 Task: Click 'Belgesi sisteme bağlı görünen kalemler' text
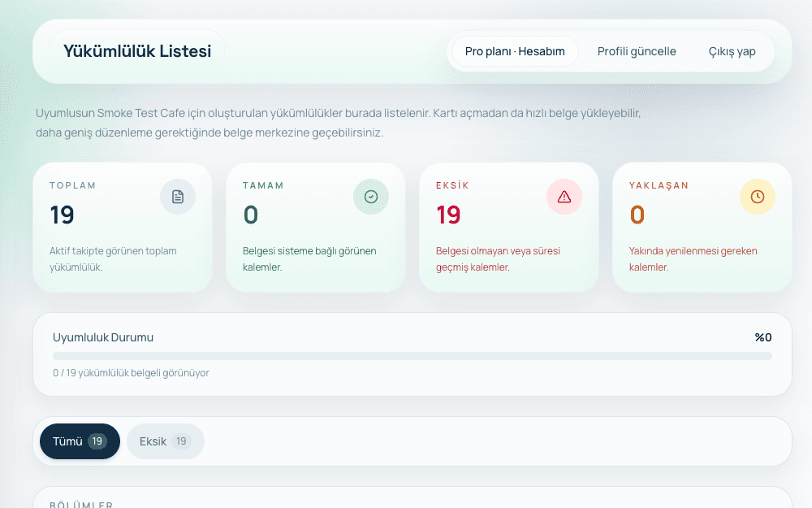[309, 259]
